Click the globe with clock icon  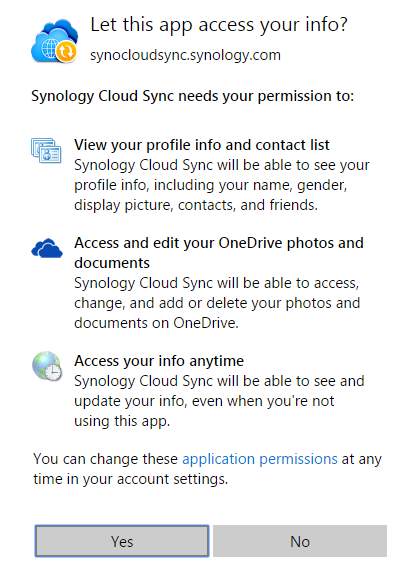(x=47, y=366)
